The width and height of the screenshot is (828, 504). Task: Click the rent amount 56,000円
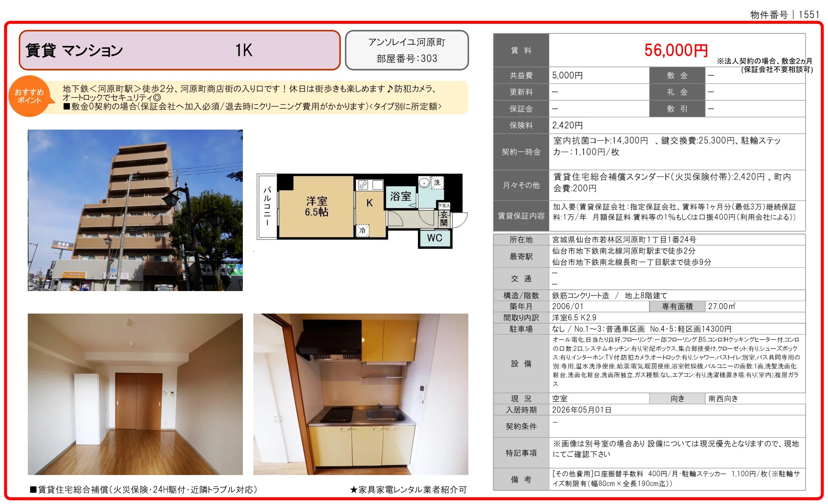(x=676, y=50)
